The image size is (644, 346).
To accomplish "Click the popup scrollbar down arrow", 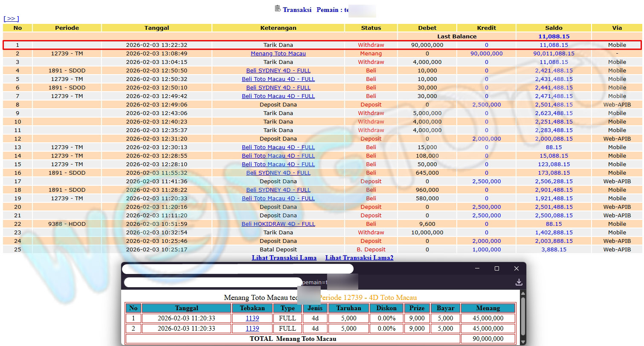I will point(523,342).
